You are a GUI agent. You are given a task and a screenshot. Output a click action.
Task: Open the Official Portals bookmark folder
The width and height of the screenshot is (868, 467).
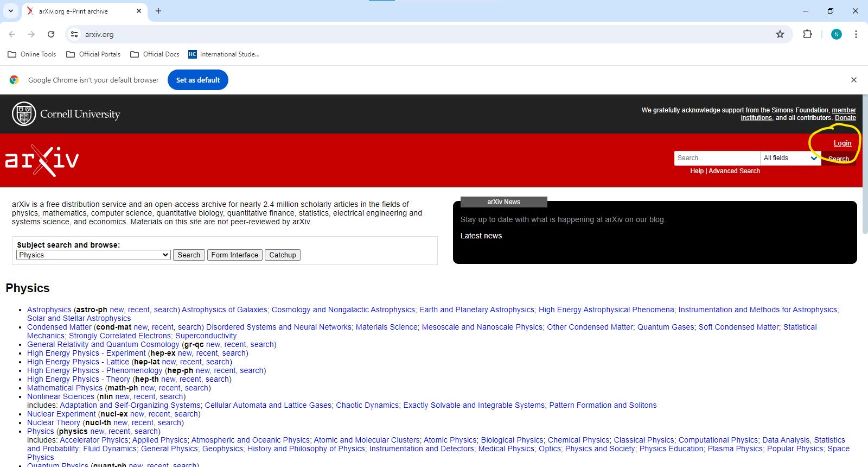[93, 54]
